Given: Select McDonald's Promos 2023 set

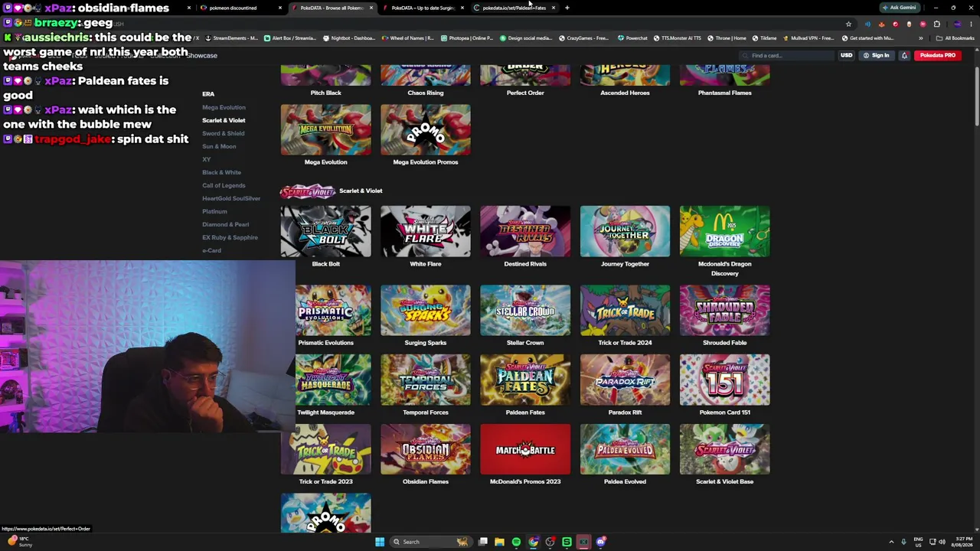Looking at the screenshot, I should click(x=525, y=449).
